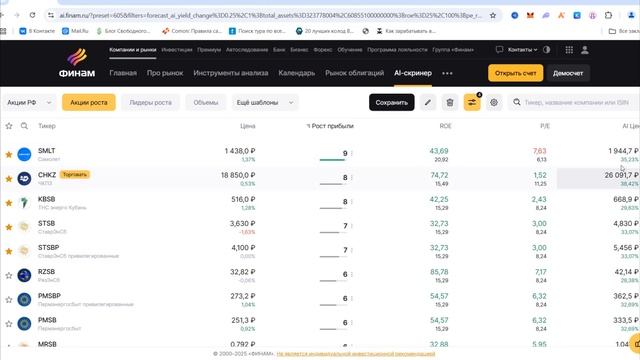Open KBSB growth score options dots
This screenshot has height=360, width=640.
[352, 202]
